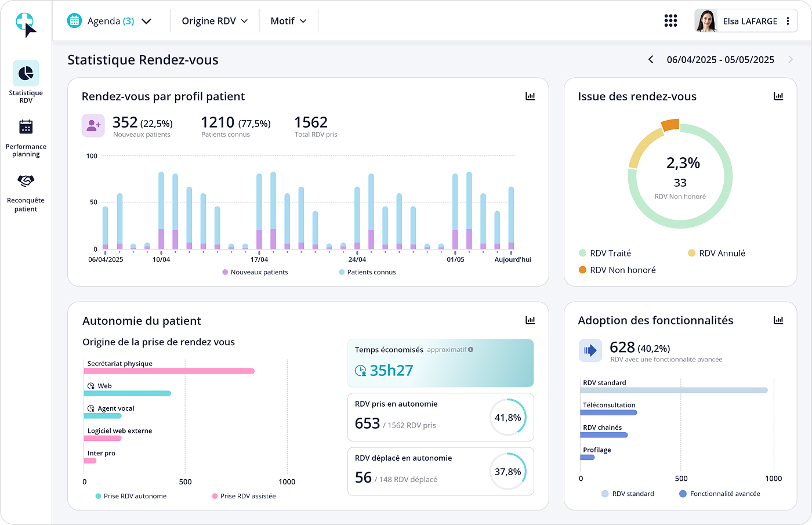Image resolution: width=812 pixels, height=525 pixels.
Task: Click the RDV pris en autonomie card
Action: coord(440,417)
